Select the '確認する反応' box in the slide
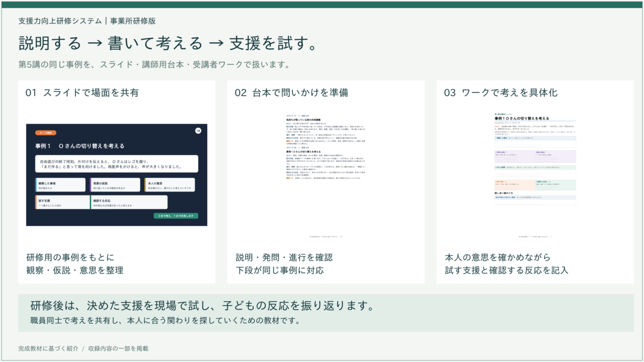Screen dimensions: 644x362 pos(129,202)
